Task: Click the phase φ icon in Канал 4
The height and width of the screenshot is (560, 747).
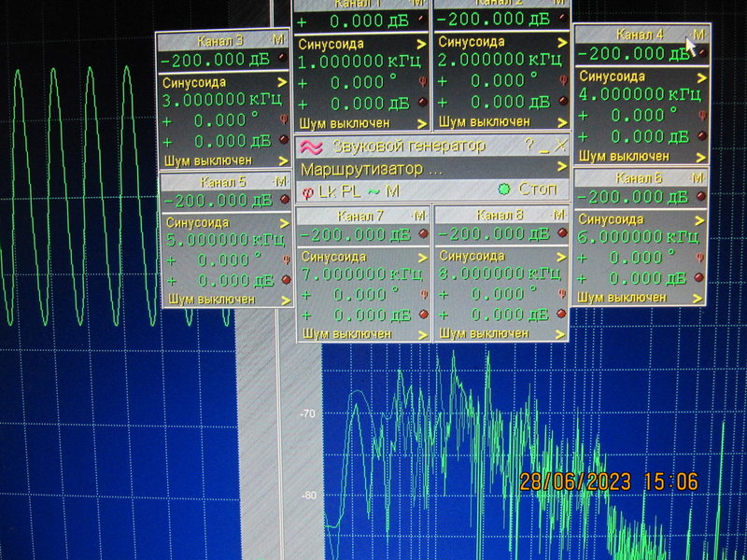Action: (702, 115)
